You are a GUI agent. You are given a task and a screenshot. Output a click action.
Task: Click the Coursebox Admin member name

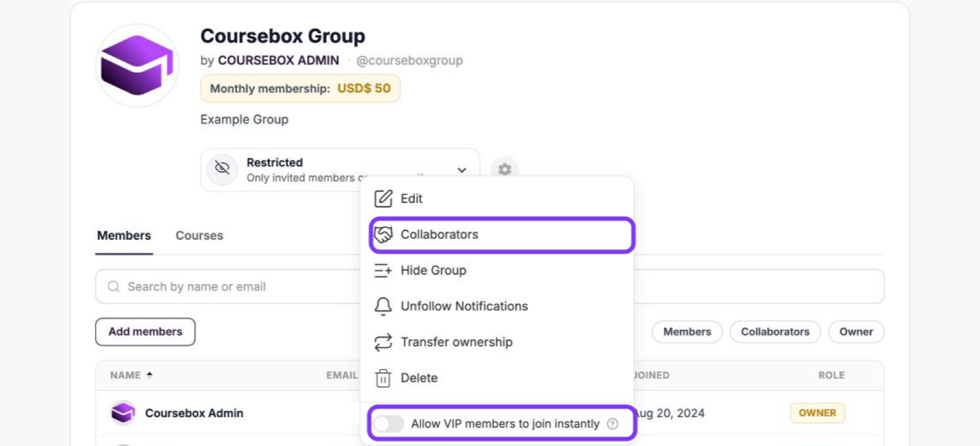194,413
